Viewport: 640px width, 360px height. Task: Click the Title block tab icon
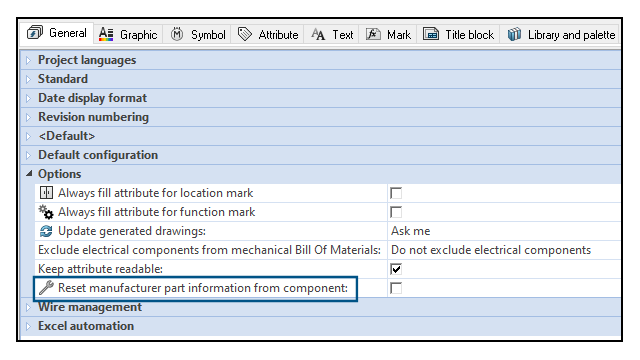click(431, 34)
